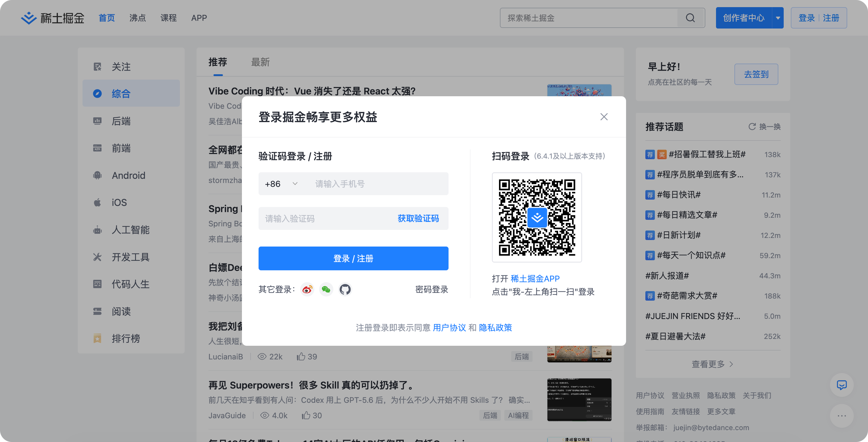
Task: Open the Superpowers article thumbnail
Action: point(579,400)
